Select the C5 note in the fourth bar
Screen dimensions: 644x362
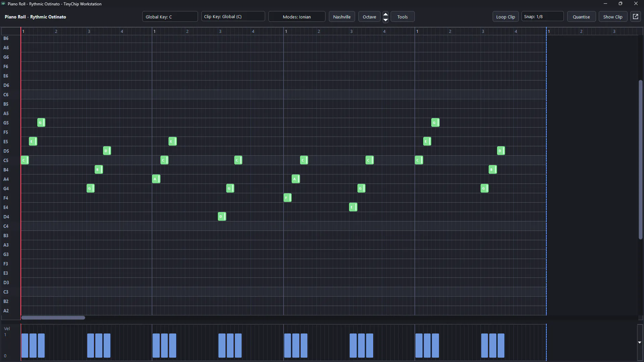(419, 160)
